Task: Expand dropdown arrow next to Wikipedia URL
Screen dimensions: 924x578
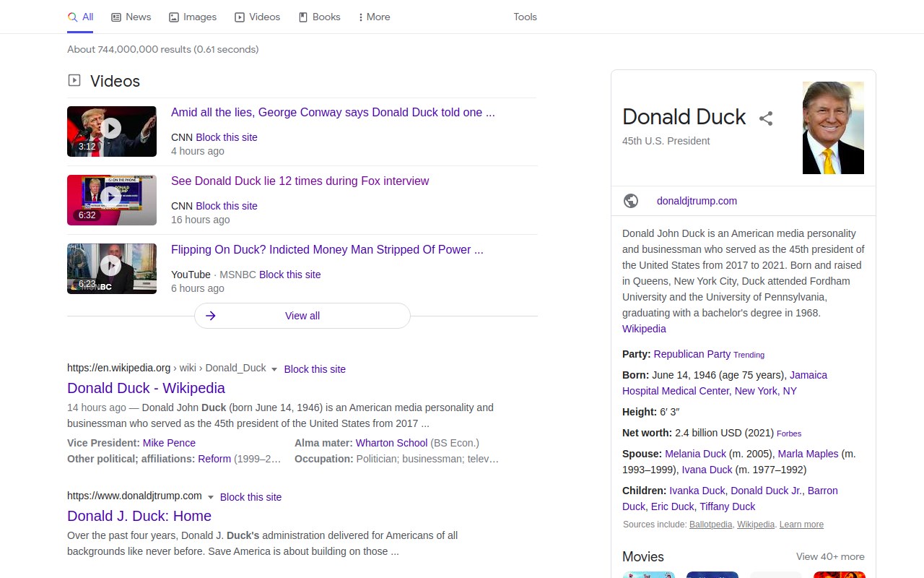Action: pyautogui.click(x=274, y=369)
